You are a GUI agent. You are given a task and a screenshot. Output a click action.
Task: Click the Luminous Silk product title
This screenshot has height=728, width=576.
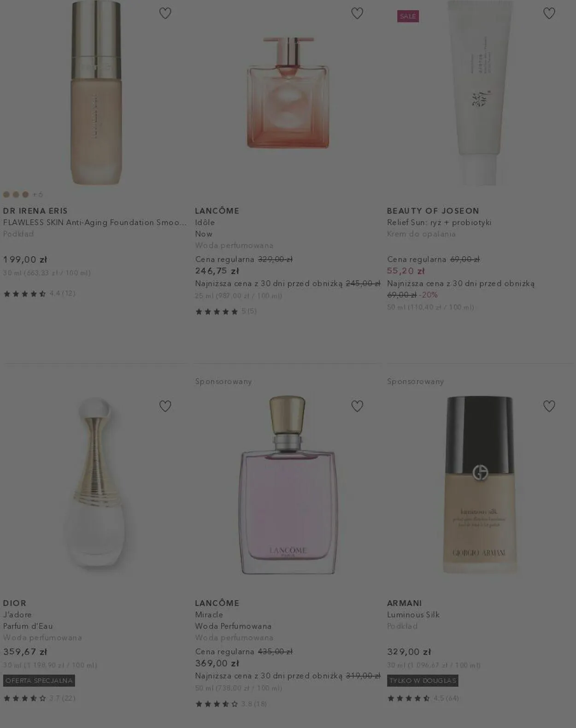coord(413,615)
